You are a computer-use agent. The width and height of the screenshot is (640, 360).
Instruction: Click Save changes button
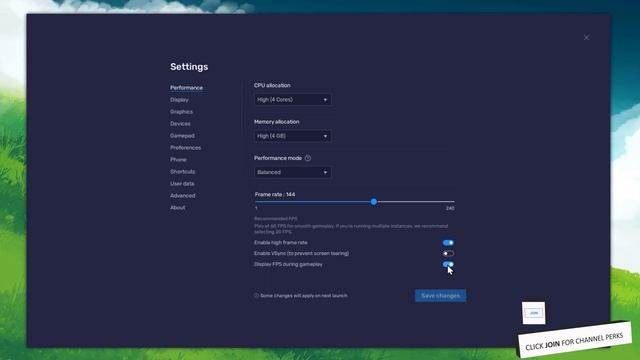tap(440, 296)
